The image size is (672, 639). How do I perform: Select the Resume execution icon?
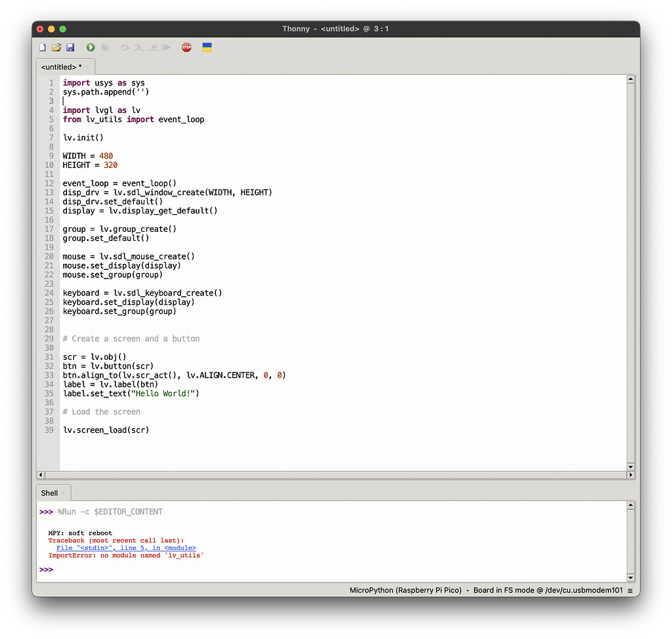pos(167,47)
